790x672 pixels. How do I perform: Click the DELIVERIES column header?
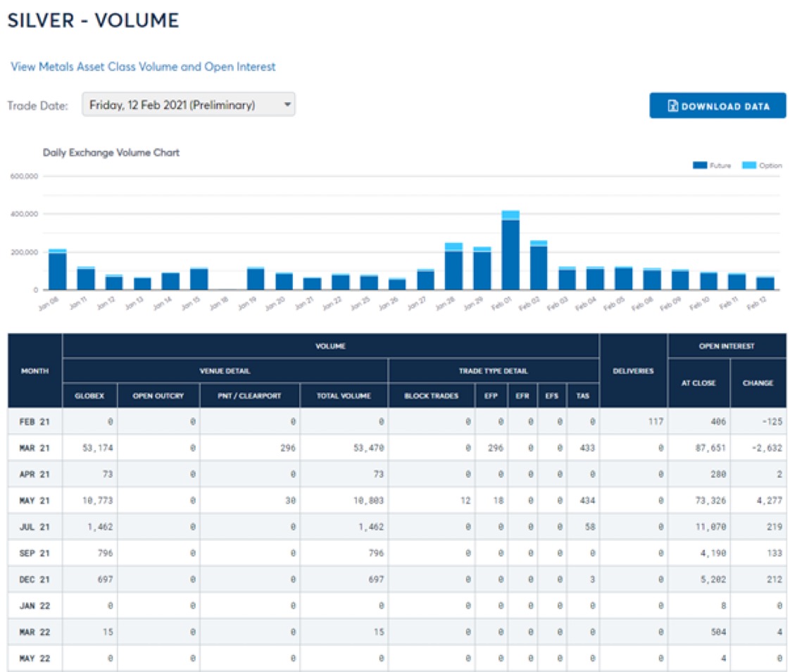point(633,371)
